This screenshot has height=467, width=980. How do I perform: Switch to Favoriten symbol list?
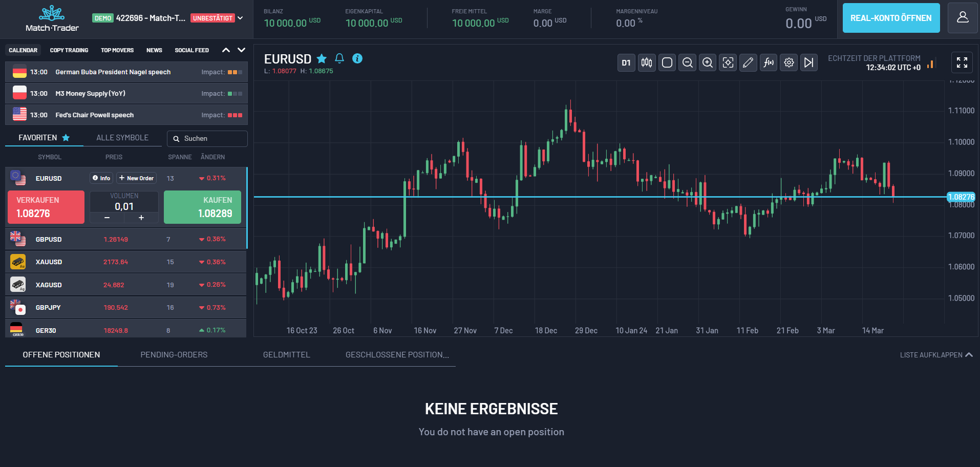44,138
